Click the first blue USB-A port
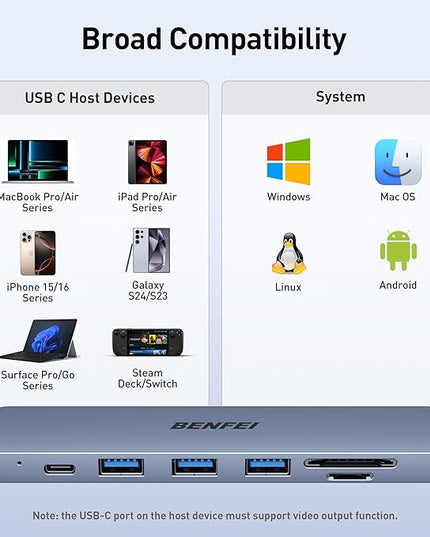This screenshot has width=430, height=537. click(121, 467)
